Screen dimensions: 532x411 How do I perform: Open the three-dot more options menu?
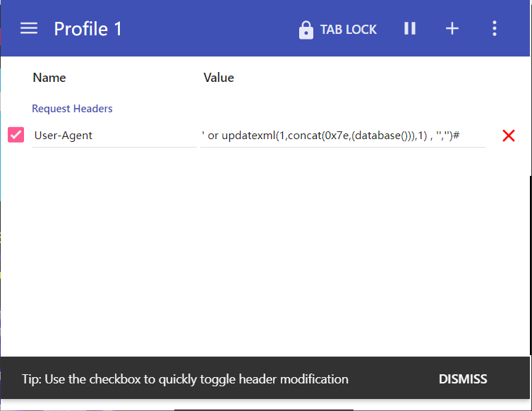pos(495,28)
